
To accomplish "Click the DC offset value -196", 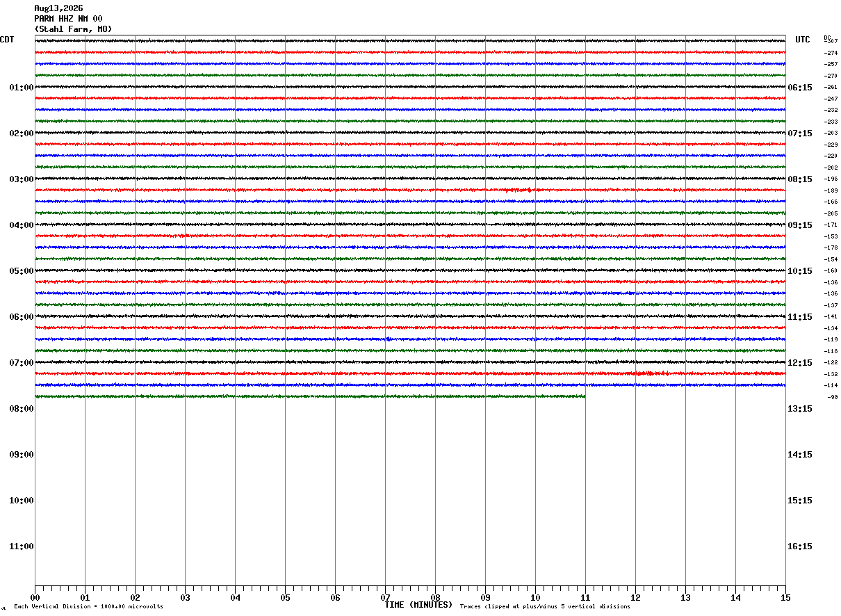I will pos(831,179).
